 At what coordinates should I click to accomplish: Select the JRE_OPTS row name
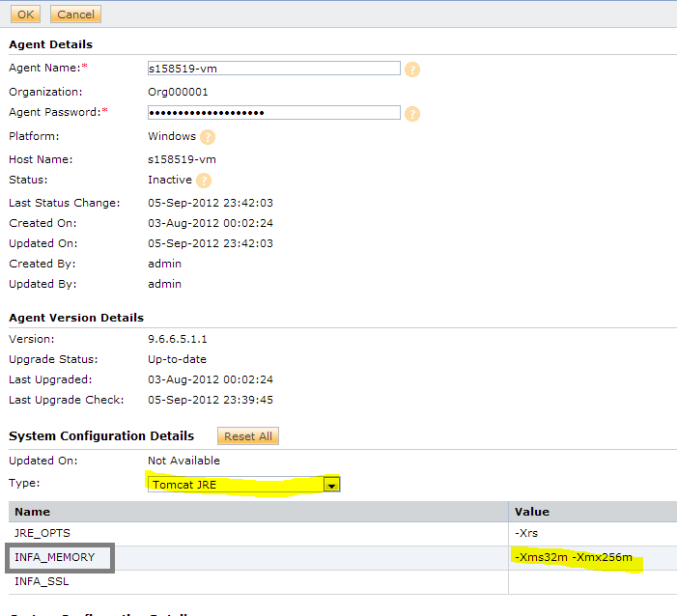[x=42, y=533]
